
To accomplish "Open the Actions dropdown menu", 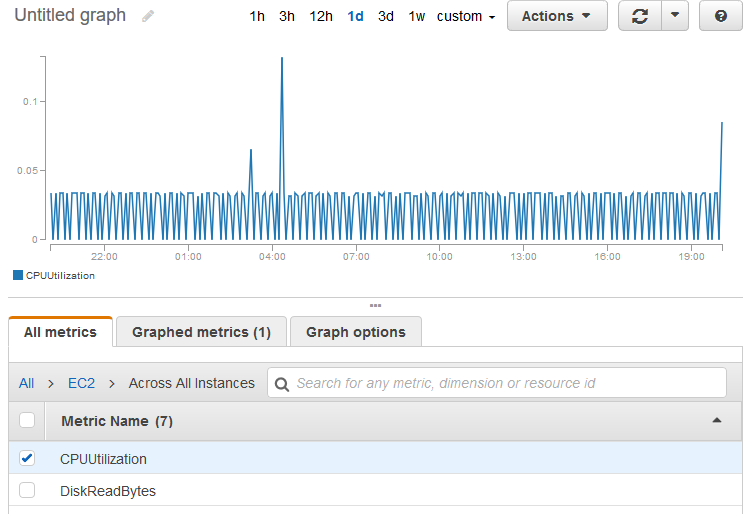I will 557,16.
